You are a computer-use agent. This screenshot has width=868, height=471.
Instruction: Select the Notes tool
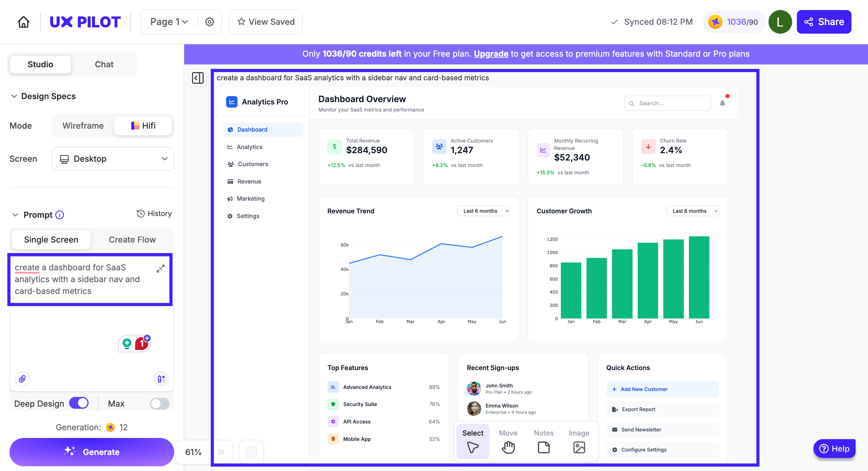pyautogui.click(x=543, y=441)
